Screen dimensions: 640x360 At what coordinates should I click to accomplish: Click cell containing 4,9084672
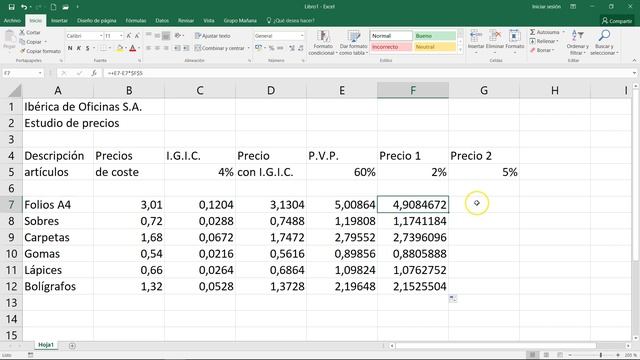click(x=413, y=204)
